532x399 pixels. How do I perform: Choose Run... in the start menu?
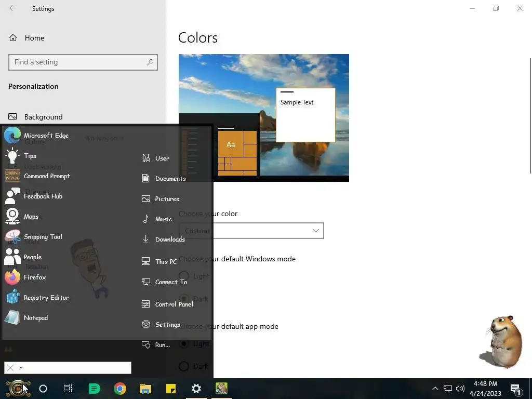click(x=156, y=345)
